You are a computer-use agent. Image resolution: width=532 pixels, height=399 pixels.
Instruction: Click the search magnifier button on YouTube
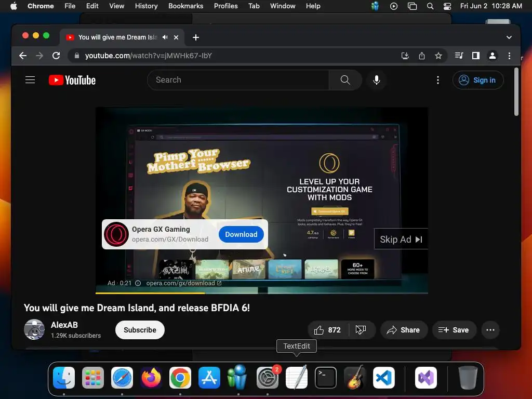(345, 80)
